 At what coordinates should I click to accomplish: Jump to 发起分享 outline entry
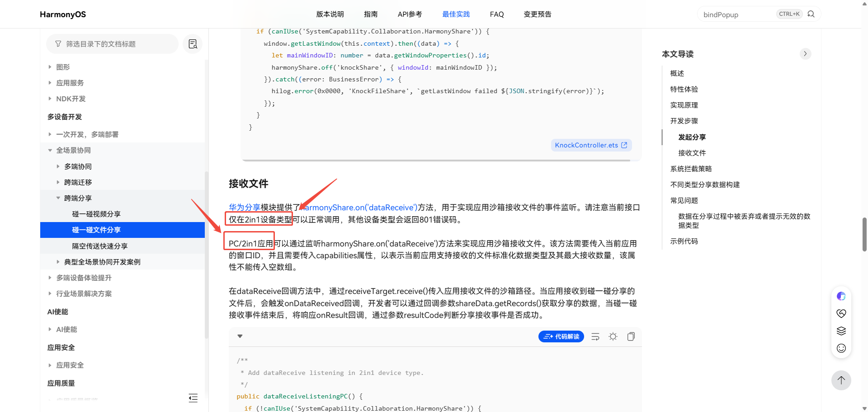[x=692, y=137]
